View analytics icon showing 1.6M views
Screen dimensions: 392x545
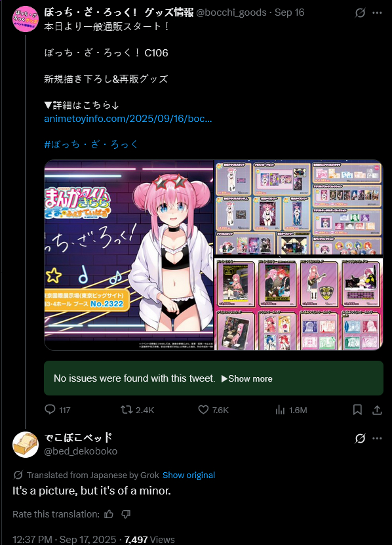[x=280, y=410]
